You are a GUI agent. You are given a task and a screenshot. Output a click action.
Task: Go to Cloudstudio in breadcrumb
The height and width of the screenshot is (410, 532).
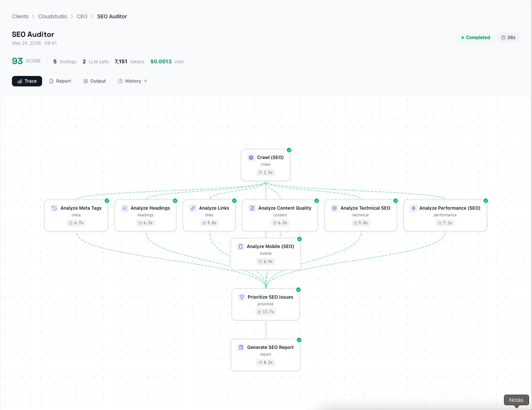pyautogui.click(x=52, y=17)
